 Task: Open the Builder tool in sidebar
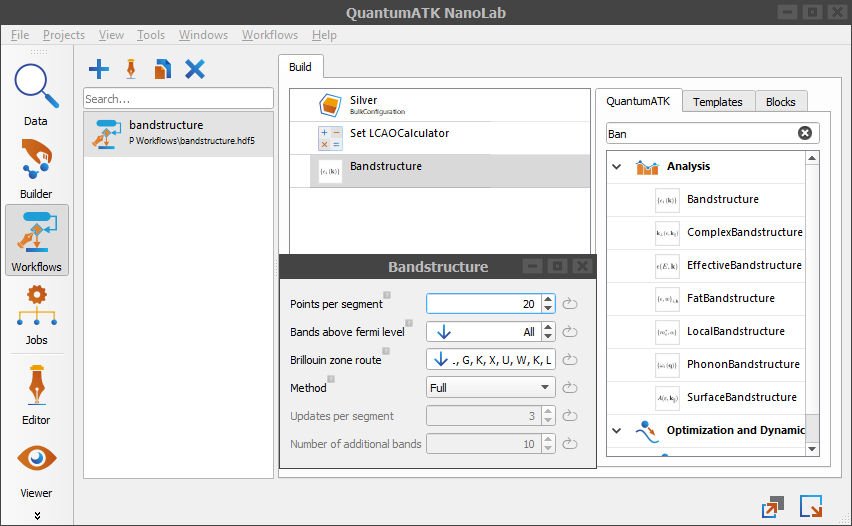point(36,159)
